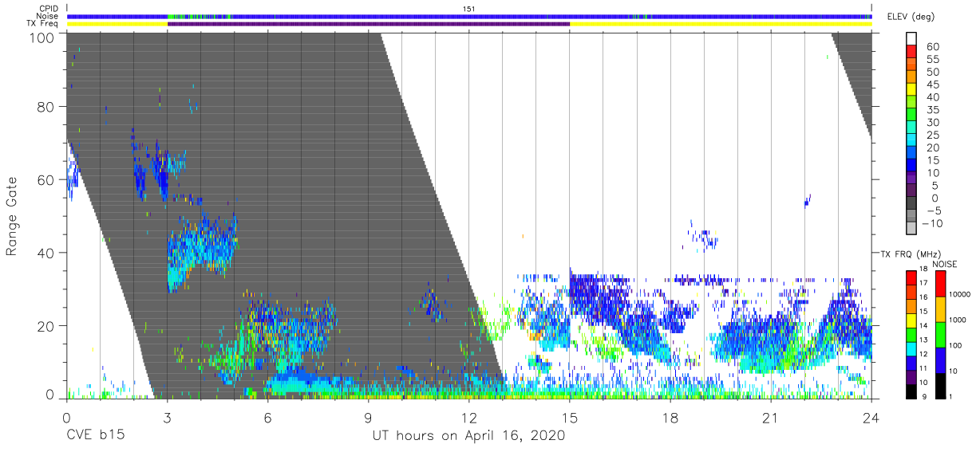Click the red swatch in ELEV colorbar
This screenshot has height=452, width=980.
click(912, 53)
